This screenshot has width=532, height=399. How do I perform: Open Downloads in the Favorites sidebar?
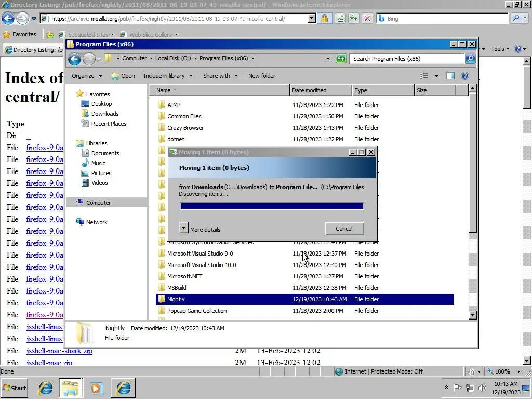105,114
